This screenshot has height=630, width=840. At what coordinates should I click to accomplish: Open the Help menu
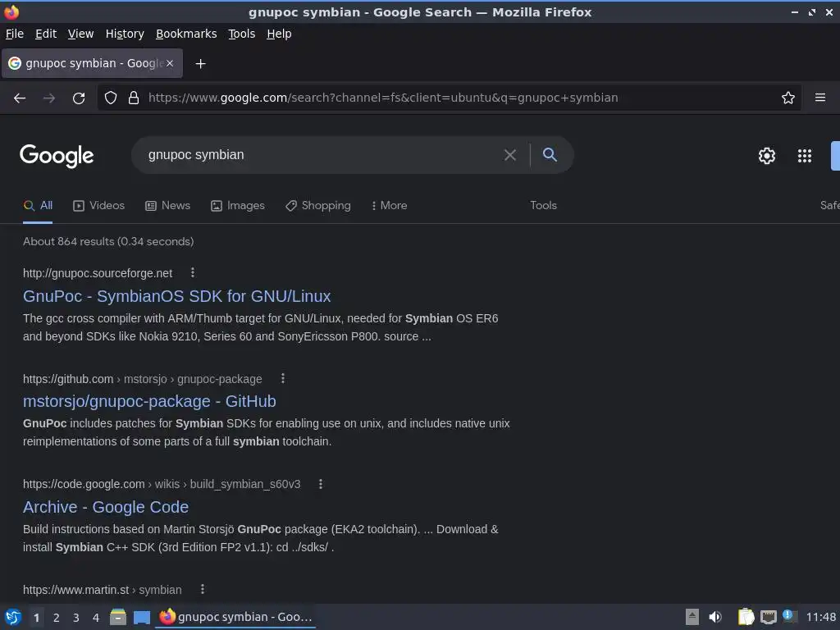(x=279, y=34)
